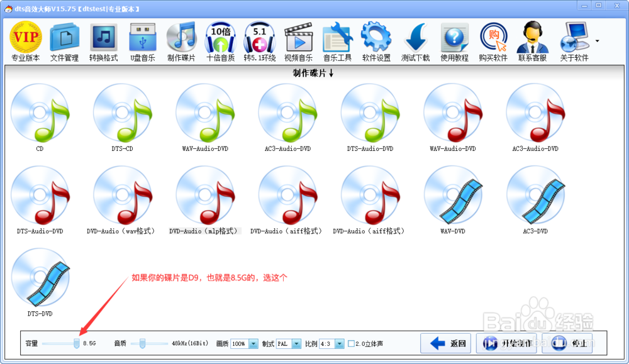Open the 十倍音质 enhancement tool
This screenshot has height=364, width=629.
point(220,40)
